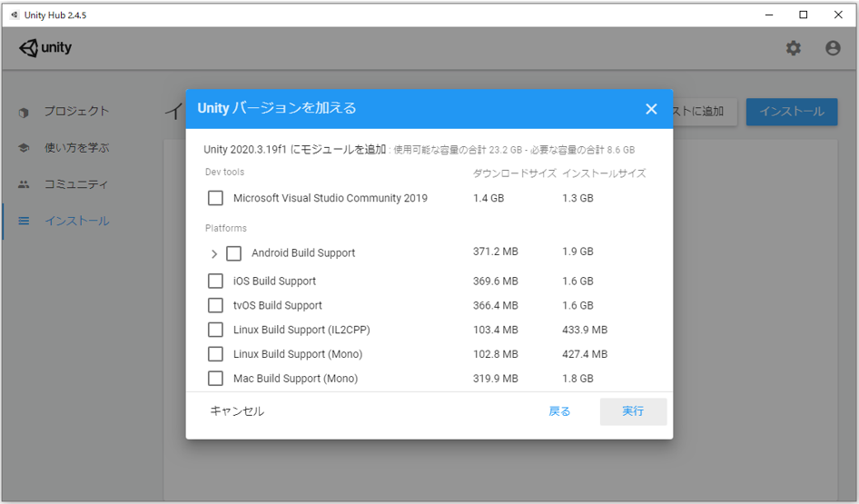Click the キャンセル button

coord(237,410)
